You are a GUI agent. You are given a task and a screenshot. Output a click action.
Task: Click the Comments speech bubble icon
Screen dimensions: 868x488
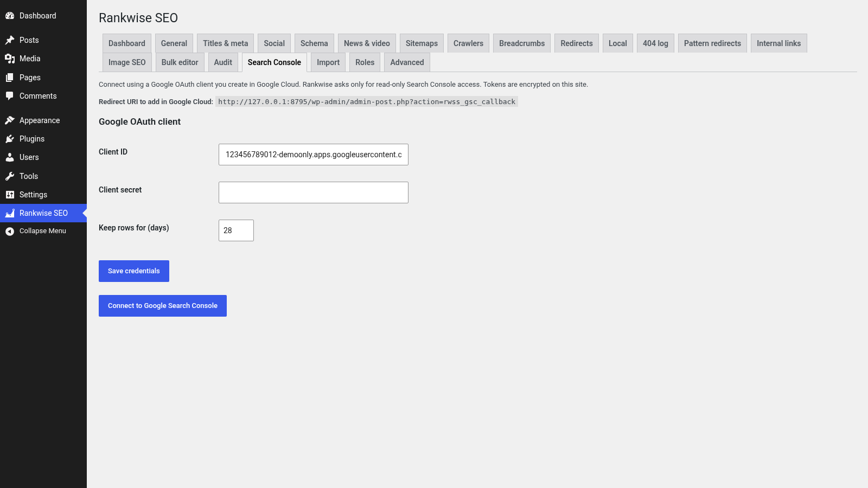pyautogui.click(x=10, y=96)
